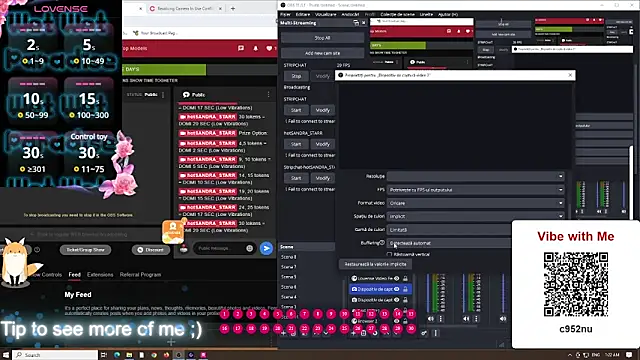Screen dimensions: 640x360
Task: Close the capture device properties dialog
Action: (570, 75)
